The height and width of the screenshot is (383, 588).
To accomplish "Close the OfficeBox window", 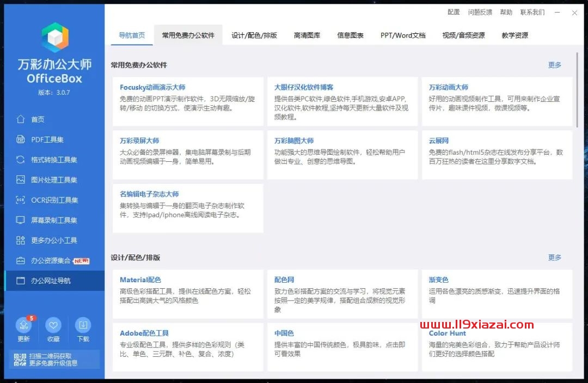I will click(x=574, y=13).
